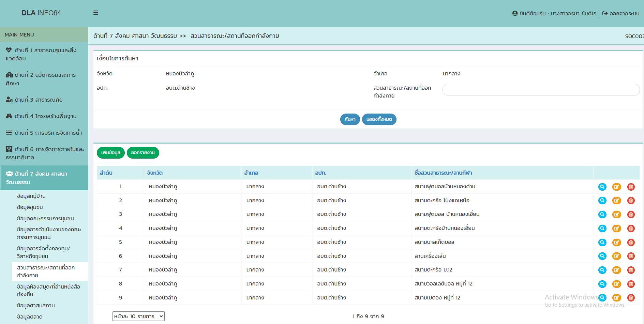Screen dimensions: 644x324
Task: Focus the สวนสาธารณะ/สถานที่ออกกำลังกาย search field
Action: coord(541,90)
